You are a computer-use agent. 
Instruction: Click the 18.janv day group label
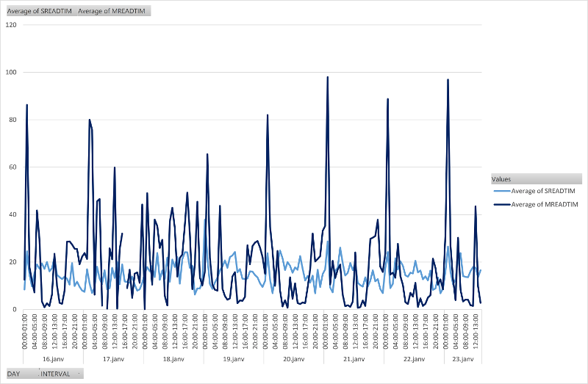click(173, 359)
